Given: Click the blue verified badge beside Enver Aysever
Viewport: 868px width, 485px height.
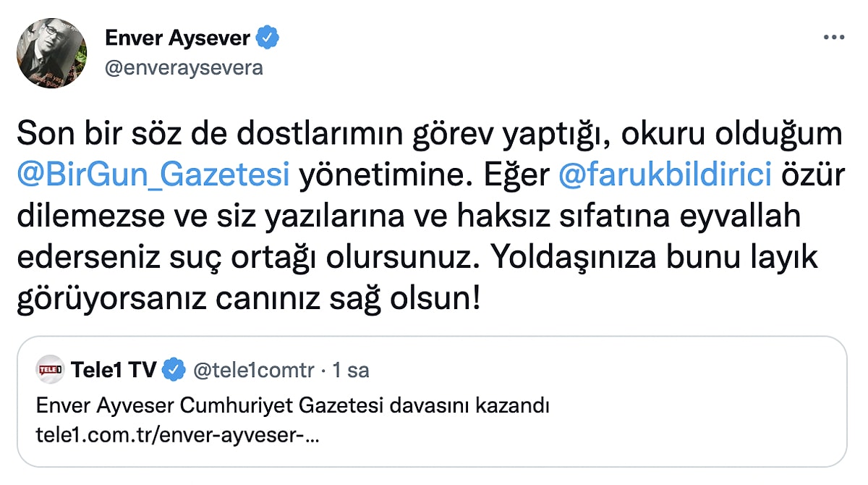Looking at the screenshot, I should pyautogui.click(x=269, y=38).
